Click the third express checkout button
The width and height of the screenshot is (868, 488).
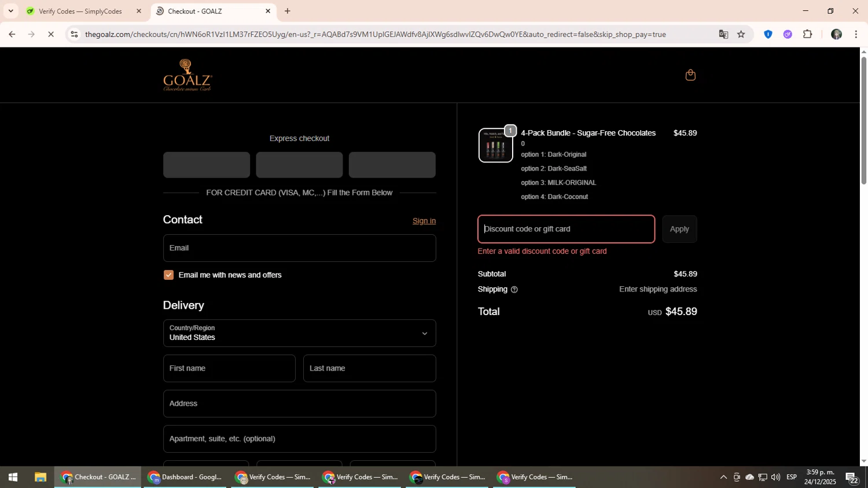click(392, 165)
